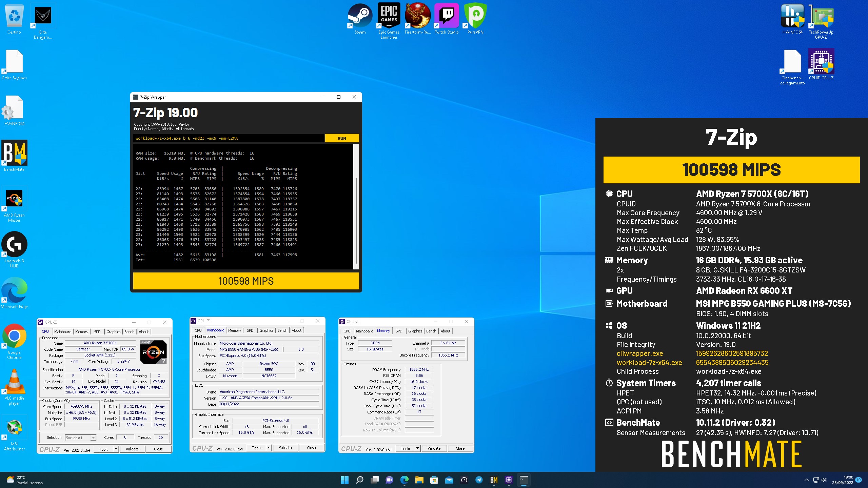Click Close in left CPU-Z window
The width and height of the screenshot is (868, 488).
coord(158,449)
